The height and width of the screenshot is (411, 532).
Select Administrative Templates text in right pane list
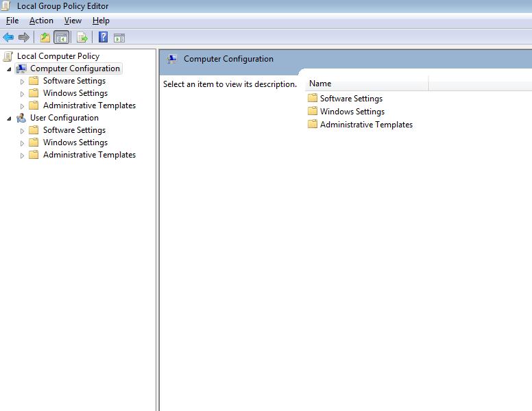366,125
